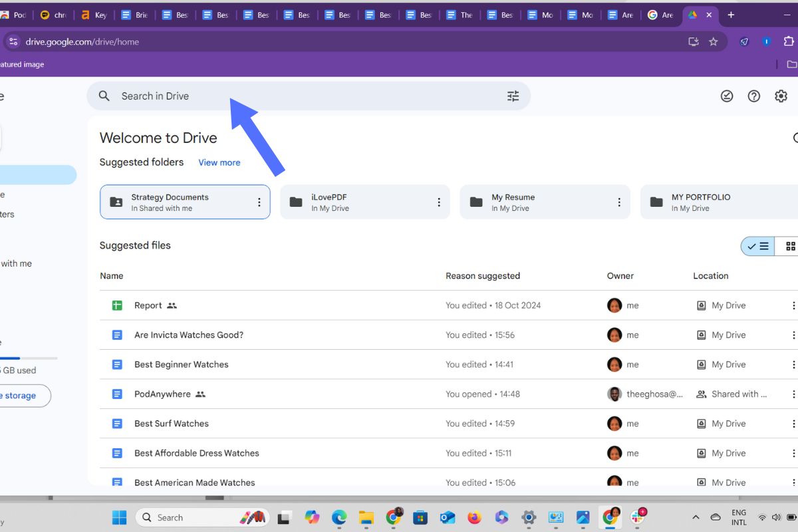Click 'Reason suggested' column header

coord(483,276)
